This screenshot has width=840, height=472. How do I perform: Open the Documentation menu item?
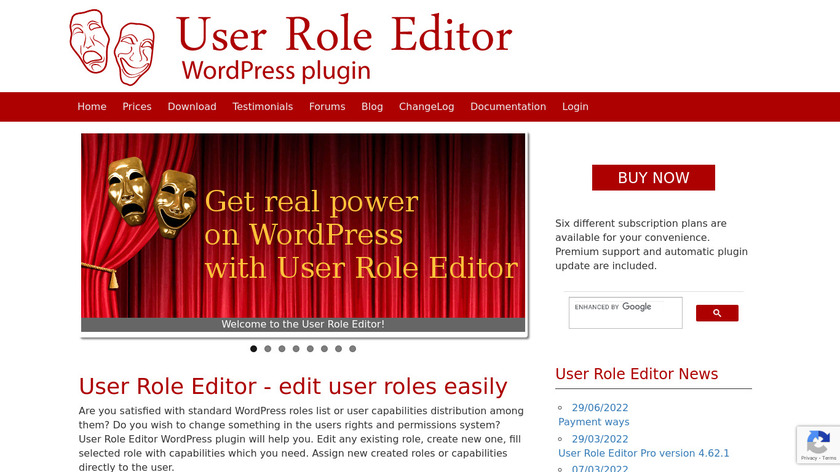point(508,107)
